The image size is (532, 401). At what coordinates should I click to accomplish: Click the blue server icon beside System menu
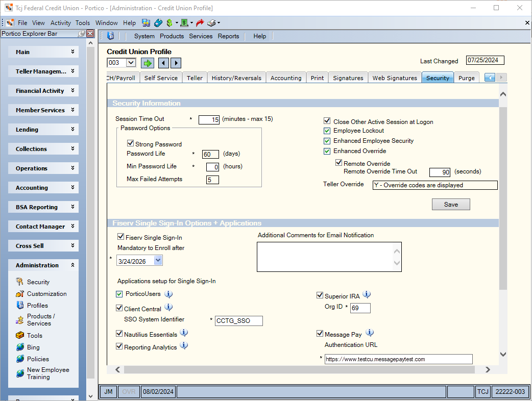(x=110, y=36)
